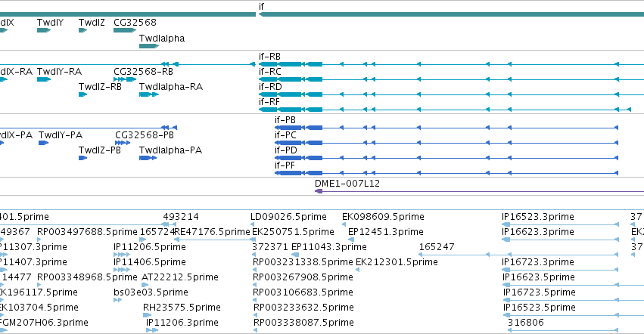644x334 pixels.
Task: Select EST RP003267908.5prime
Action: pyautogui.click(x=303, y=278)
